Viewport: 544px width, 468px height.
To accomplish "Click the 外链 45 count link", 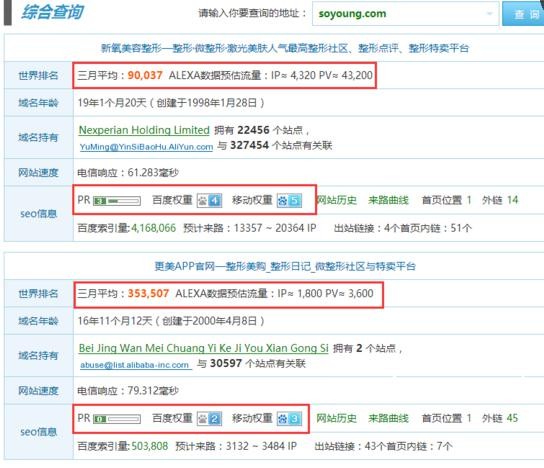I will click(x=512, y=418).
